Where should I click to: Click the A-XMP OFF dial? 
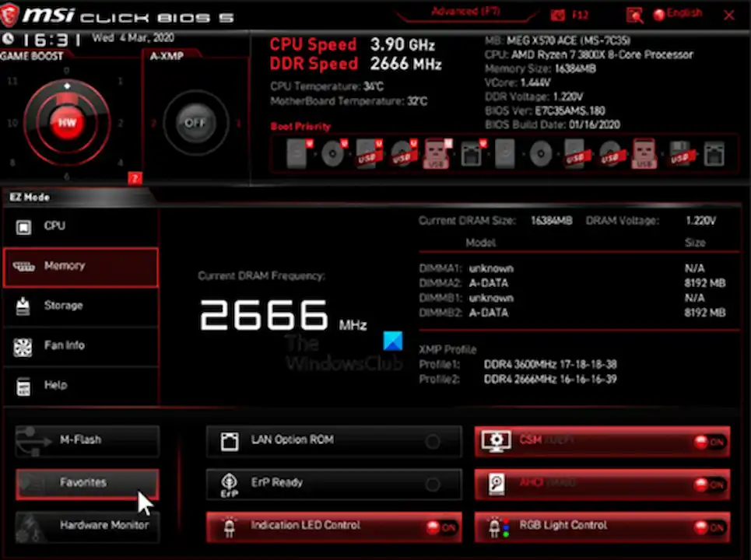tap(190, 123)
